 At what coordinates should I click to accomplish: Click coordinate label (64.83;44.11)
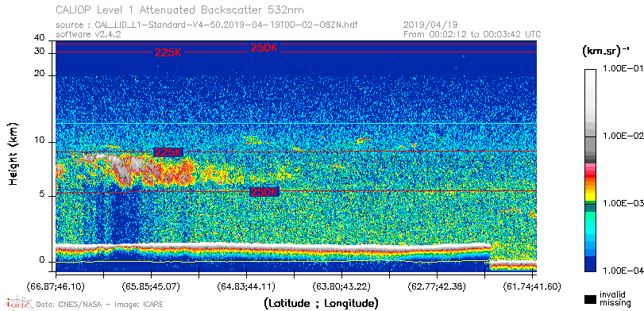[246, 286]
